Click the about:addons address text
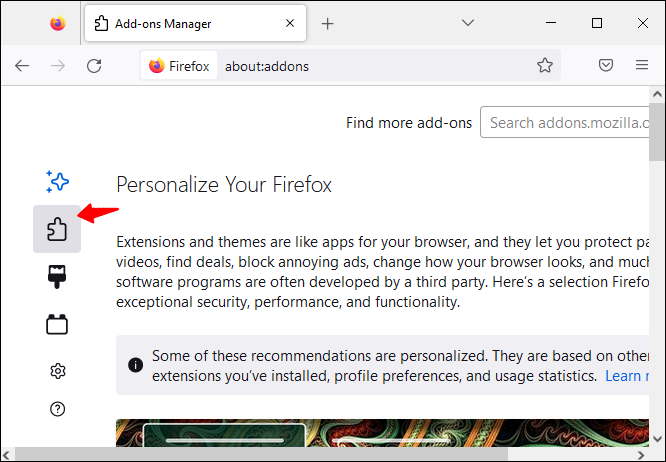The height and width of the screenshot is (462, 666). pos(267,66)
